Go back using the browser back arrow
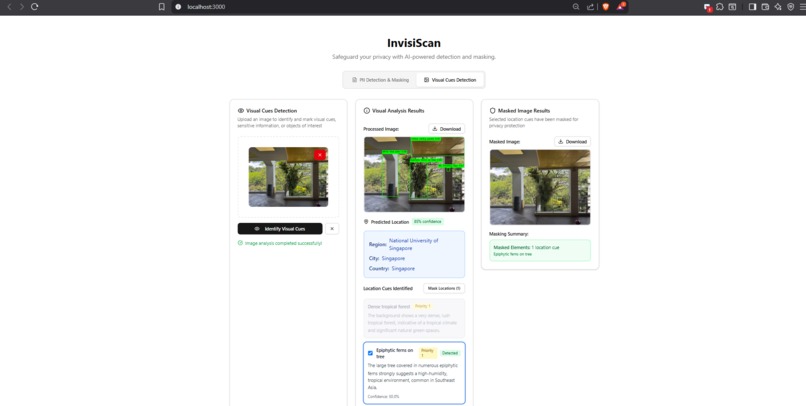This screenshot has height=406, width=806. (x=9, y=7)
